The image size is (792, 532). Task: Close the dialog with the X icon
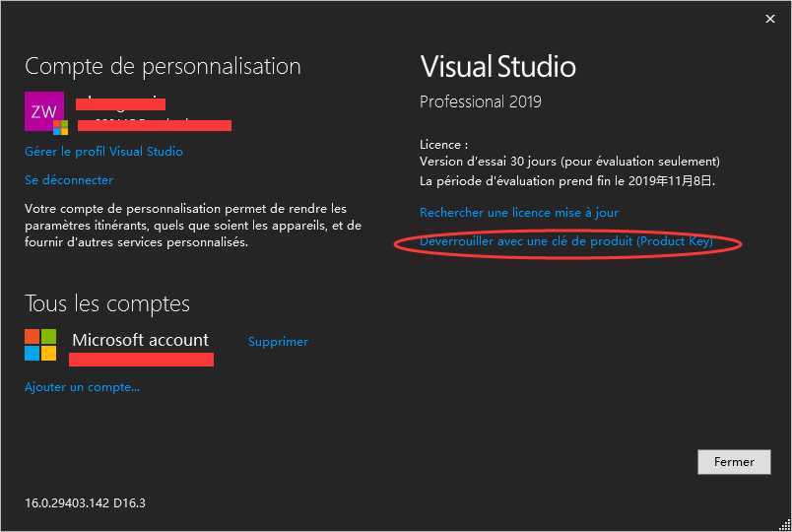click(769, 19)
